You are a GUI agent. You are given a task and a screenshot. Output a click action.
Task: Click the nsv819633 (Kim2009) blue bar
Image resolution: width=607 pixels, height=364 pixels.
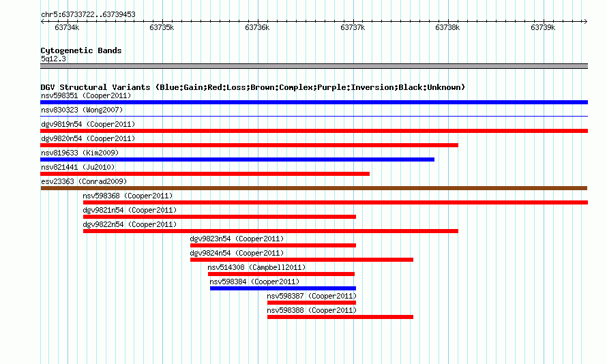(237, 160)
